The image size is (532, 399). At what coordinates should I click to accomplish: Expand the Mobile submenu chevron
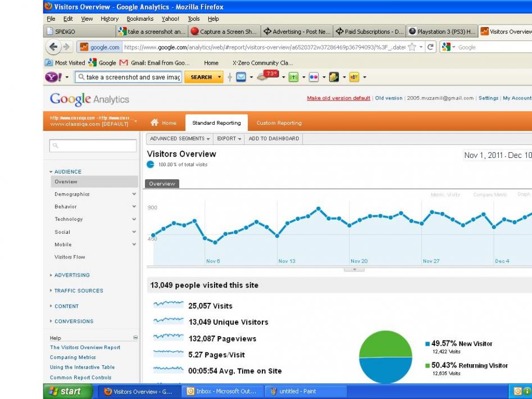pyautogui.click(x=134, y=244)
